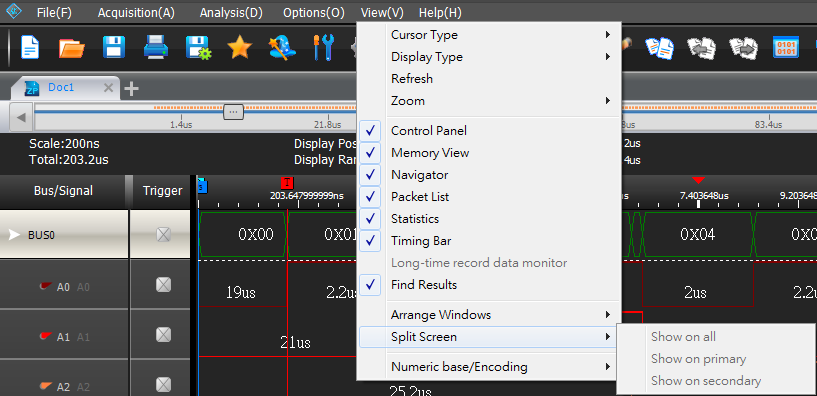The height and width of the screenshot is (396, 817).
Task: Select Show on secondary option
Action: pyautogui.click(x=715, y=381)
